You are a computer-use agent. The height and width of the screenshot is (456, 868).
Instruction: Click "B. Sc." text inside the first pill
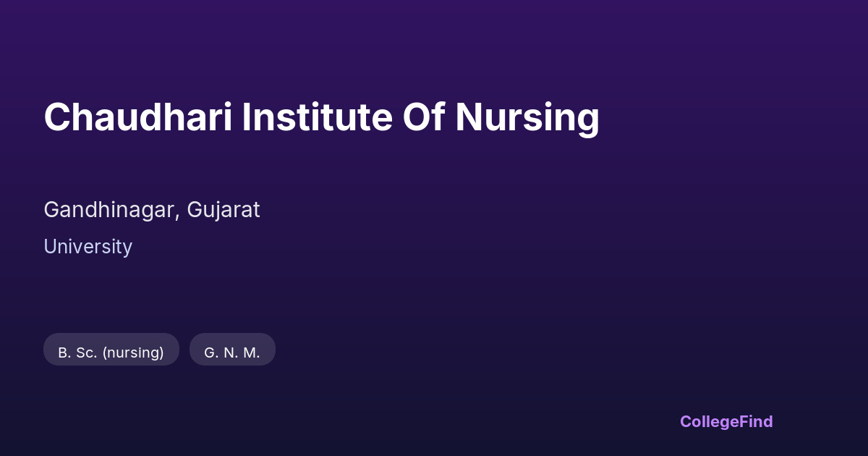[77, 352]
